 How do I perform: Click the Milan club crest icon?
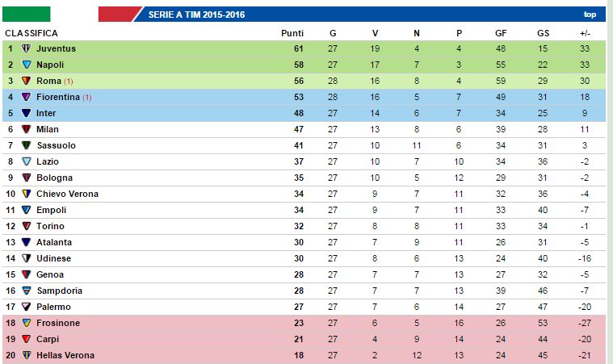(x=27, y=129)
